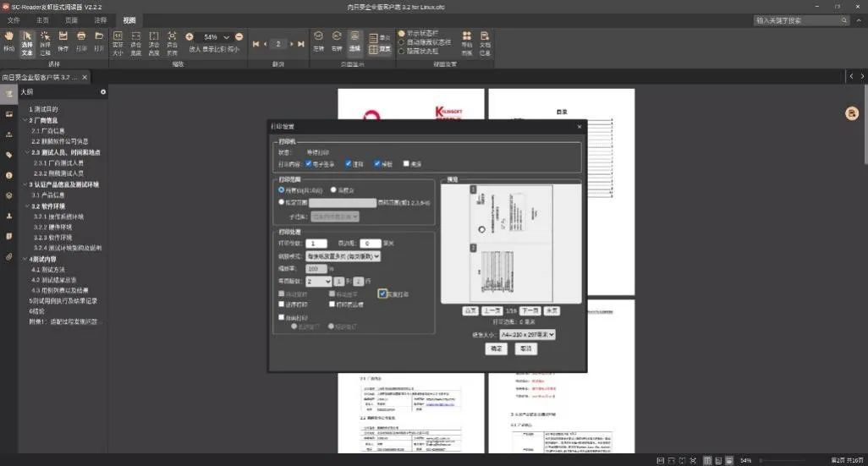Select the 所有页 print range radio button
The width and height of the screenshot is (868, 466).
point(282,190)
